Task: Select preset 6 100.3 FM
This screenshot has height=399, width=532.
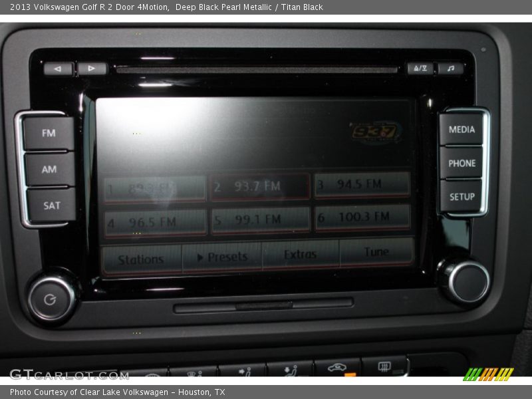Action: coord(362,217)
